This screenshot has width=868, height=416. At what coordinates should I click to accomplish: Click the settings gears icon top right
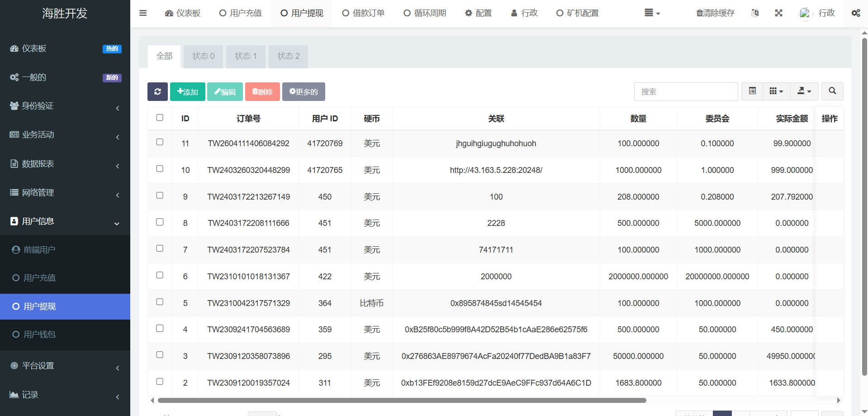(855, 13)
